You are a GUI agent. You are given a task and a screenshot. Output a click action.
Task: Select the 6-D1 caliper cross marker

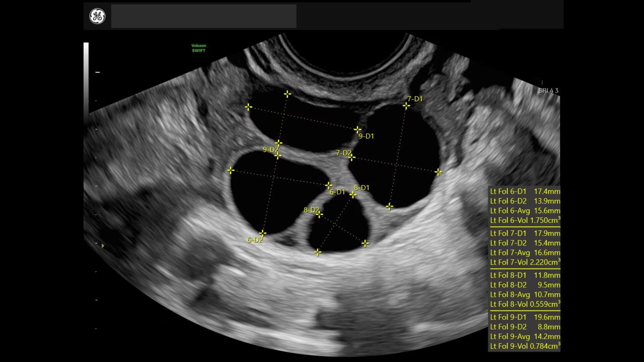pyautogui.click(x=329, y=185)
